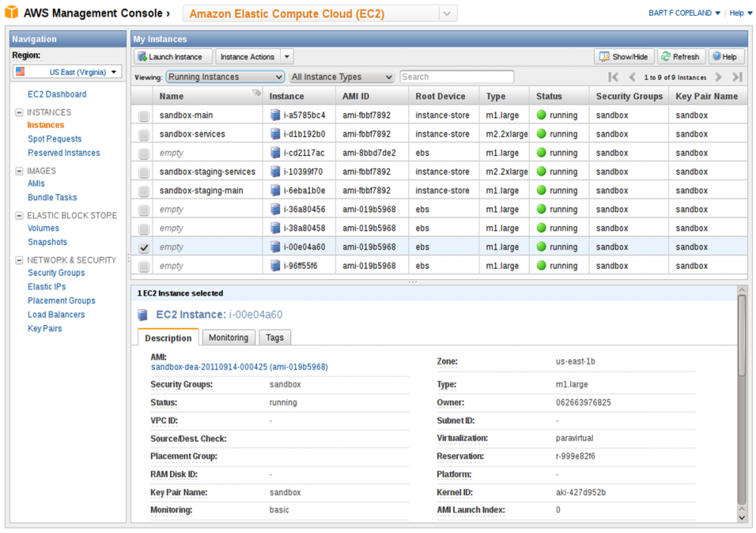Click the tag icon in Name column header
This screenshot has height=533, width=756.
(256, 92)
